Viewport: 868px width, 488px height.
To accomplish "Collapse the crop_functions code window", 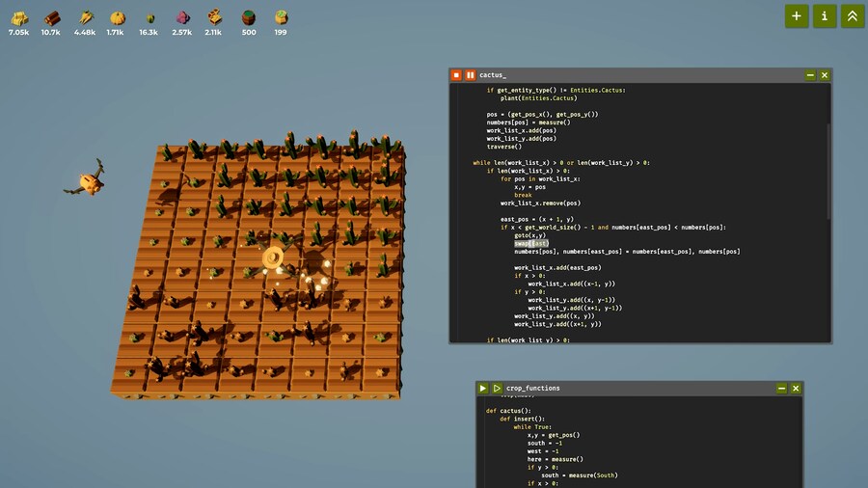I will (x=782, y=388).
